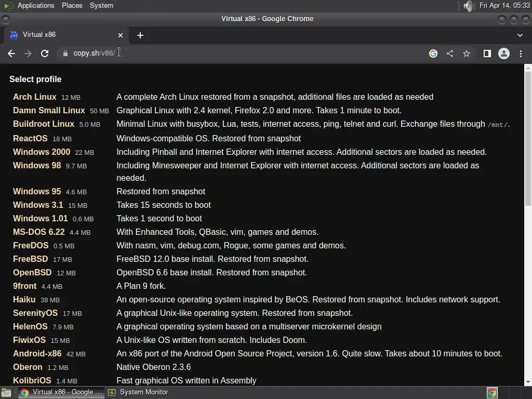The width and height of the screenshot is (532, 399).
Task: View site info via lock icon
Action: point(65,54)
